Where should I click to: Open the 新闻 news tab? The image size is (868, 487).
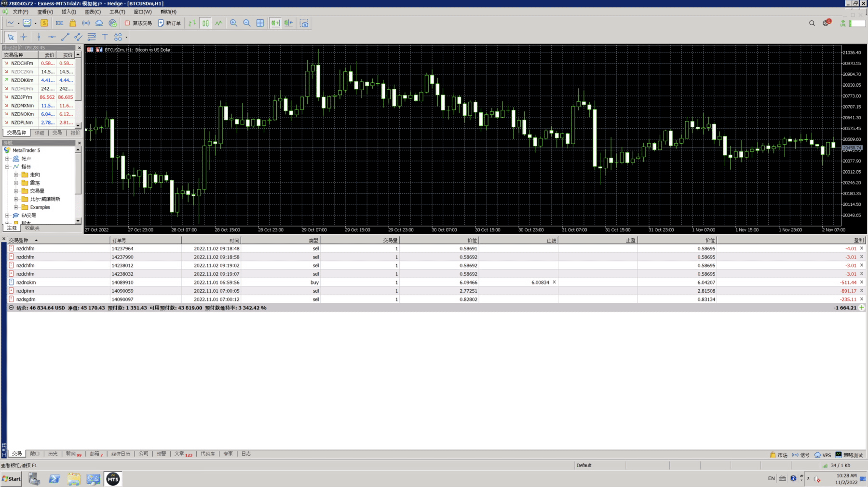pos(74,454)
